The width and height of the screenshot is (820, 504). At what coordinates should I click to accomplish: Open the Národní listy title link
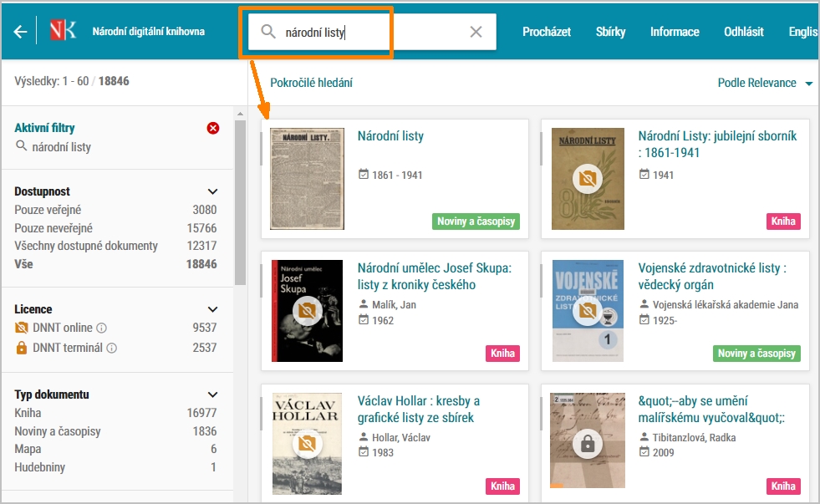pyautogui.click(x=390, y=136)
